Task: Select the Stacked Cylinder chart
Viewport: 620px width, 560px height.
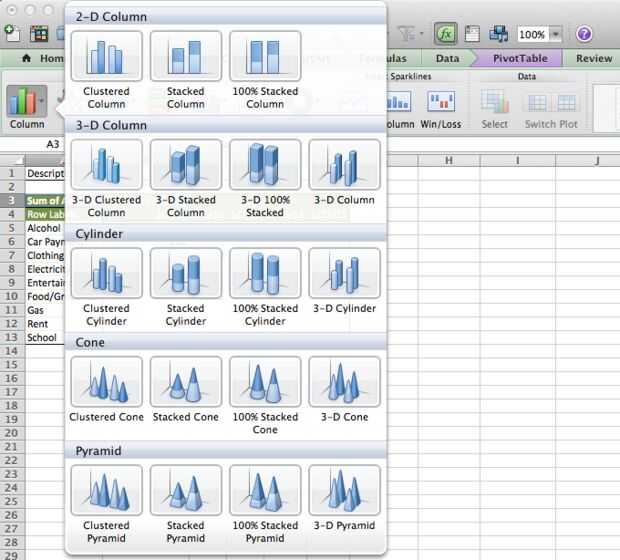Action: click(x=186, y=273)
